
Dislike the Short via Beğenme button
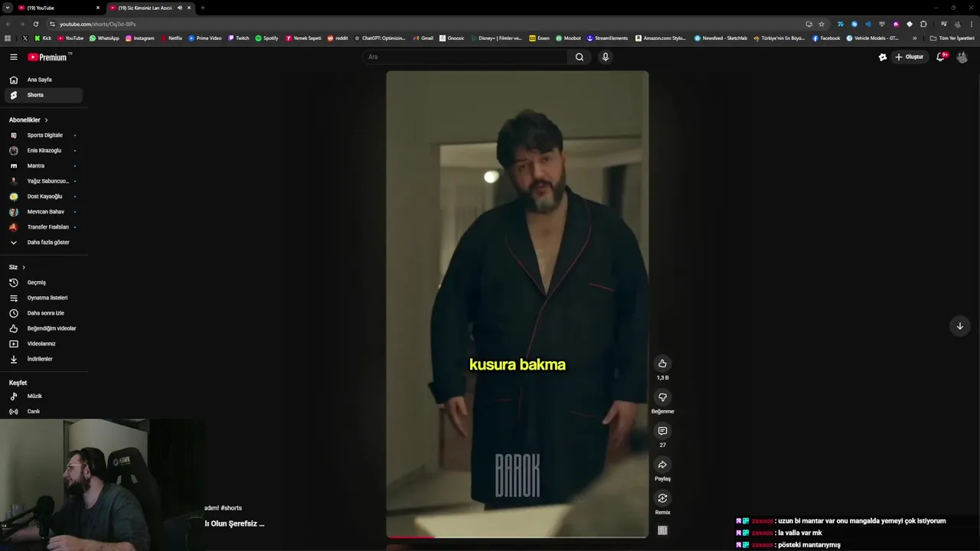coord(662,397)
